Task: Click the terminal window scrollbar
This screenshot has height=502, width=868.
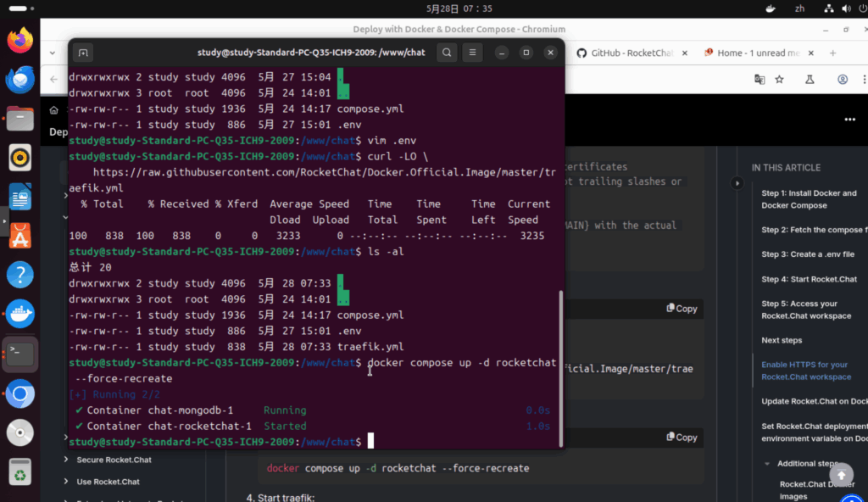Action: coord(561,368)
